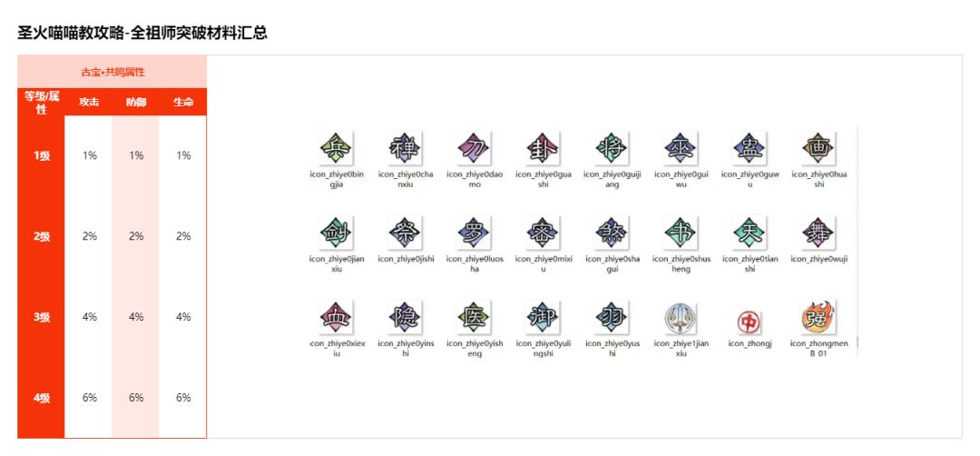This screenshot has width=980, height=456.
Task: Click the icon_zhiye1jianxiu round sword icon
Action: (x=681, y=318)
